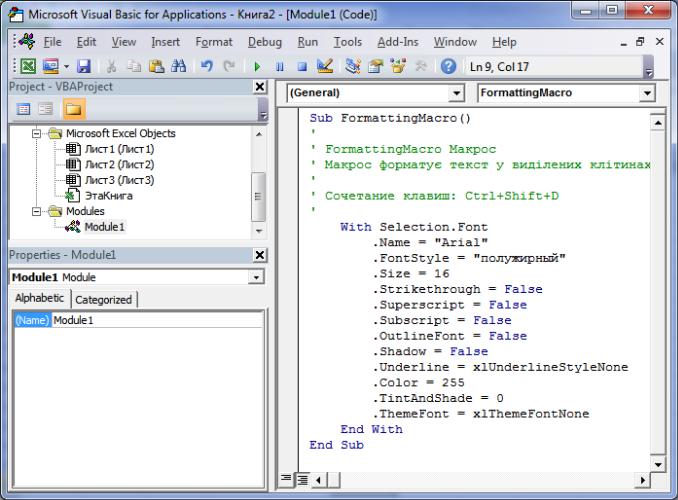Switch to Full Module View button
This screenshot has width=678, height=500.
[302, 479]
